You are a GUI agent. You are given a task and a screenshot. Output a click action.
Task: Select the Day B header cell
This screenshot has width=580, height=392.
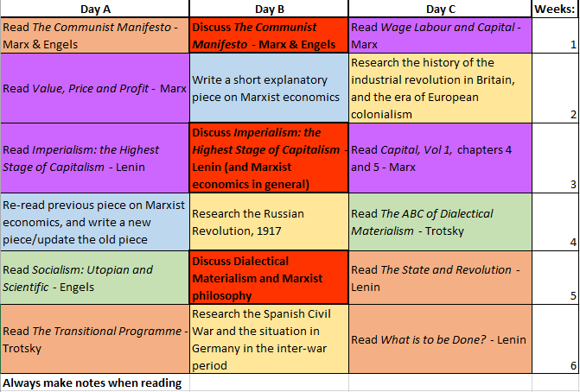click(269, 8)
